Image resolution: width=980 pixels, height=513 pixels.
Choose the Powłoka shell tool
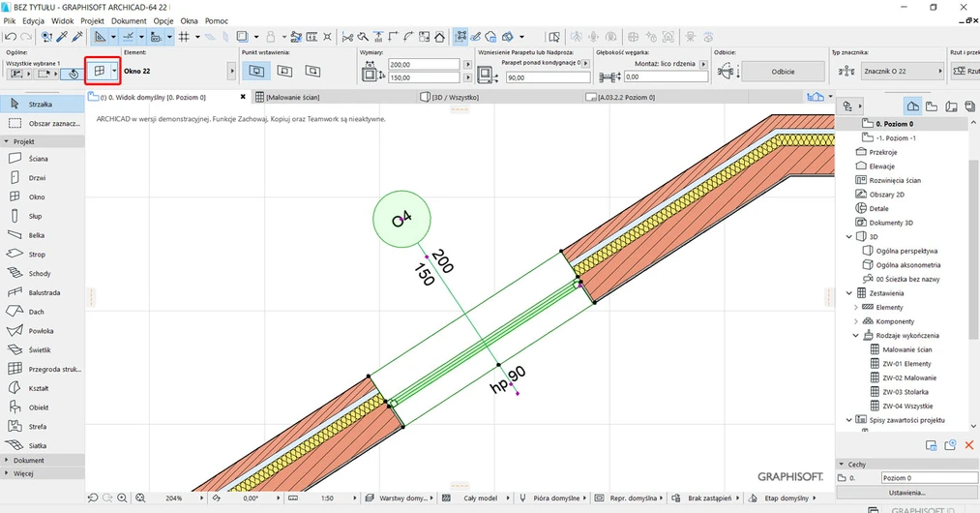click(43, 331)
